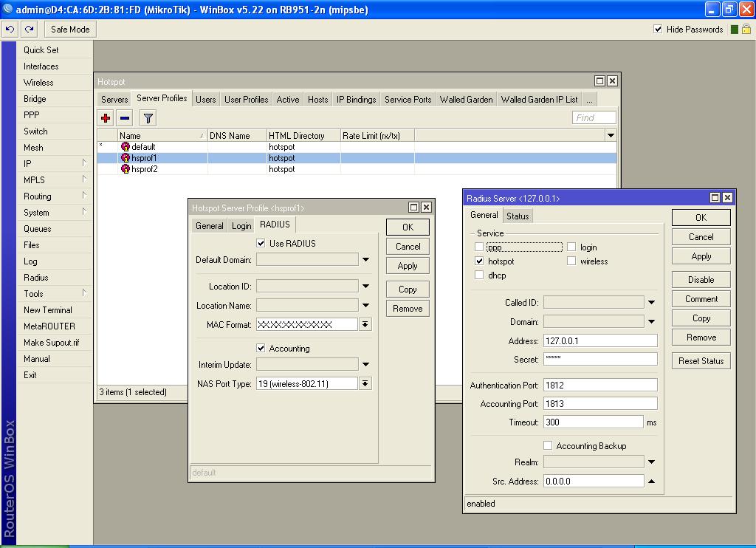Screen dimensions: 756x548
Task: Click the redo arrow icon in the toolbar
Action: click(x=28, y=29)
